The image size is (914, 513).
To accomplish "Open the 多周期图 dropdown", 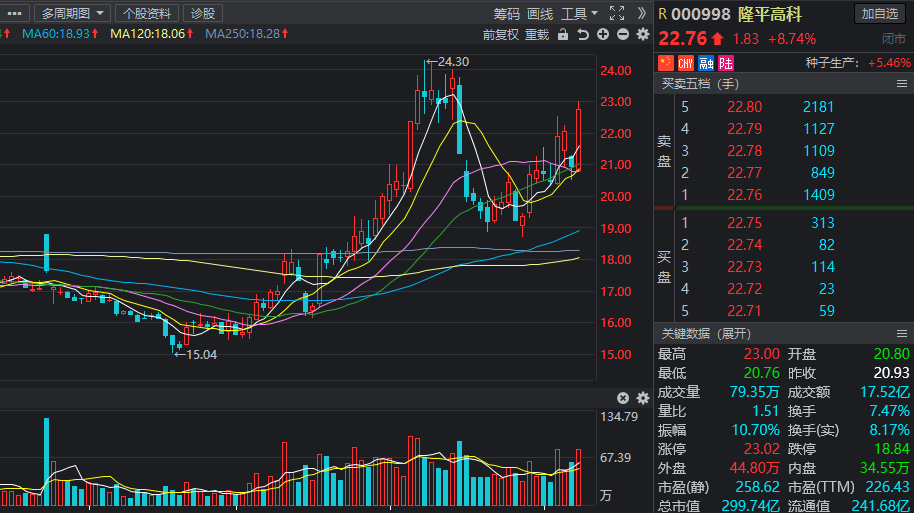I will [x=72, y=13].
